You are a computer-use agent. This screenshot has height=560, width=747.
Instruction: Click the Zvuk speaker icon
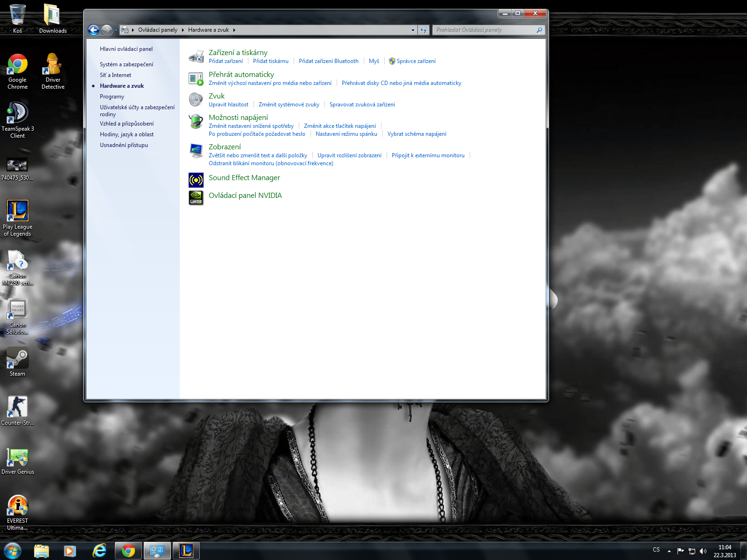pyautogui.click(x=196, y=99)
